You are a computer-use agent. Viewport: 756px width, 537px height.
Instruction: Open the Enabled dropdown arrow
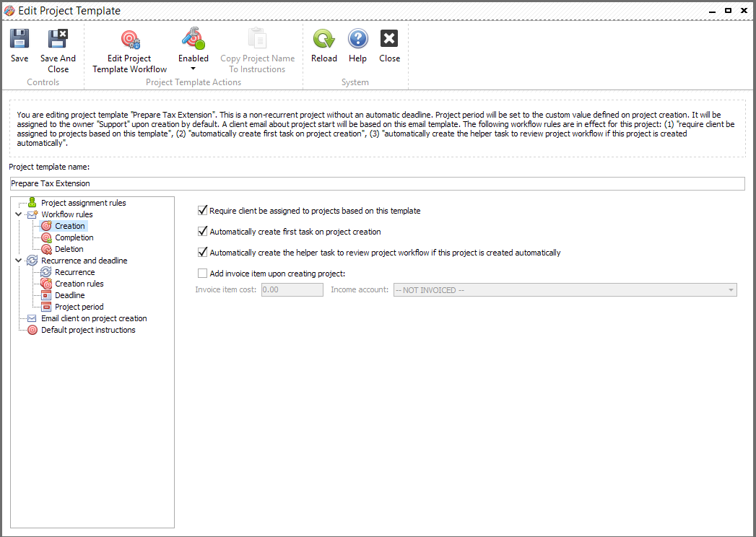click(194, 69)
